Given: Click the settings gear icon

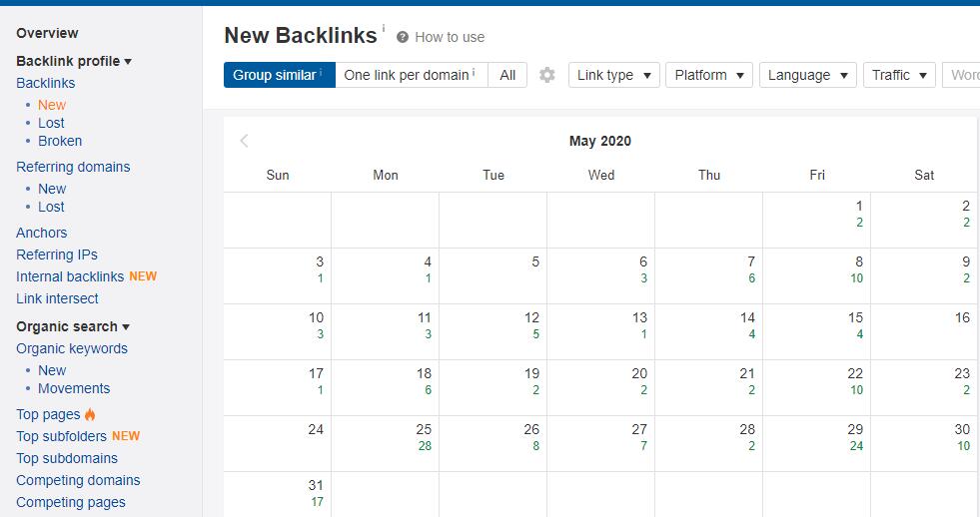Looking at the screenshot, I should click(546, 75).
